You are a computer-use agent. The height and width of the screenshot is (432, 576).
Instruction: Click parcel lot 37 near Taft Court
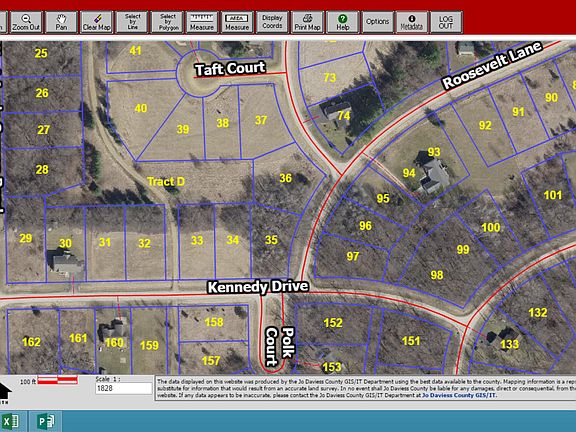(261, 120)
